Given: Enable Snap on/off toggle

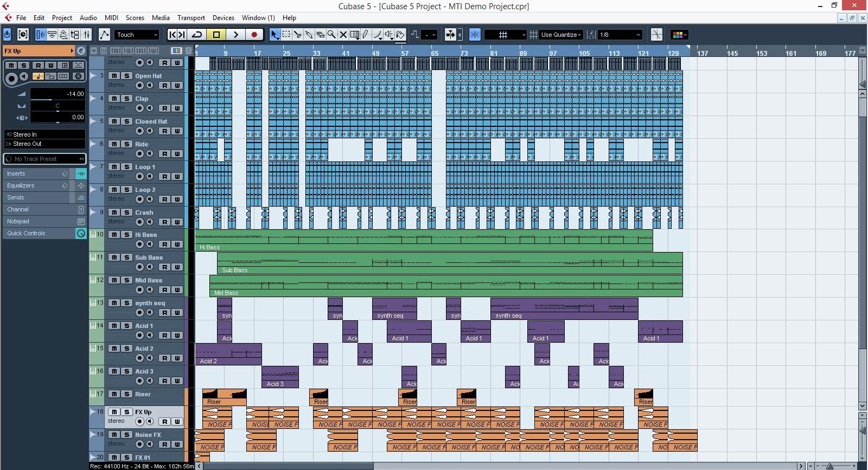Looking at the screenshot, I should [475, 35].
